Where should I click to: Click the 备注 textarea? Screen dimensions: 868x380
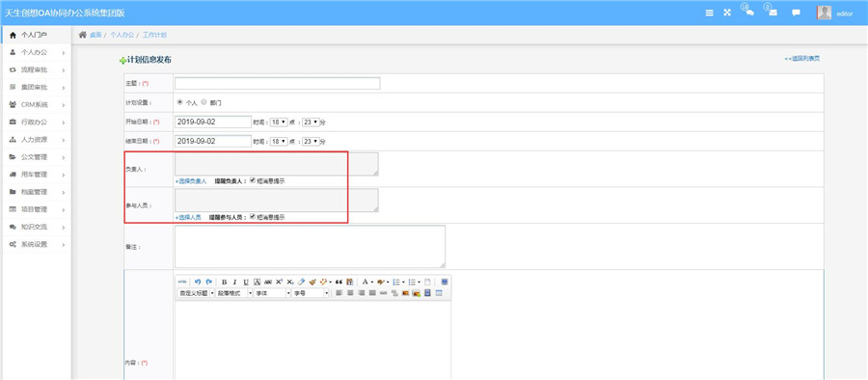click(310, 247)
